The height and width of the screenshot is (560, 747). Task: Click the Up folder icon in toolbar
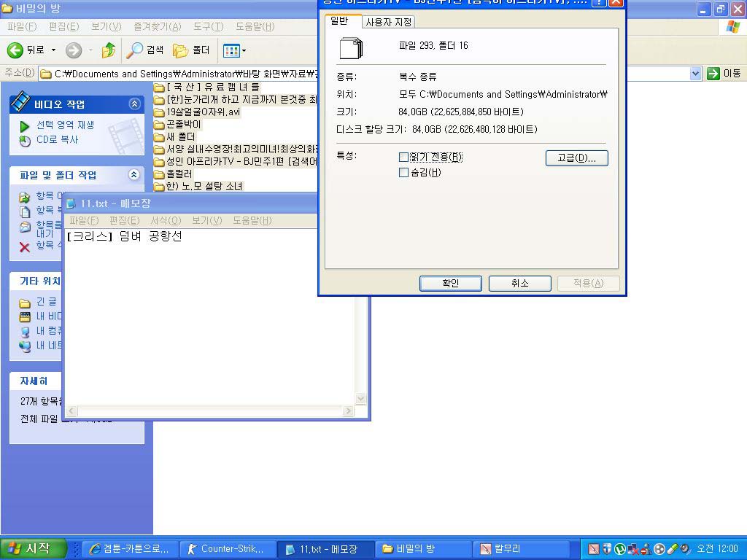point(109,50)
